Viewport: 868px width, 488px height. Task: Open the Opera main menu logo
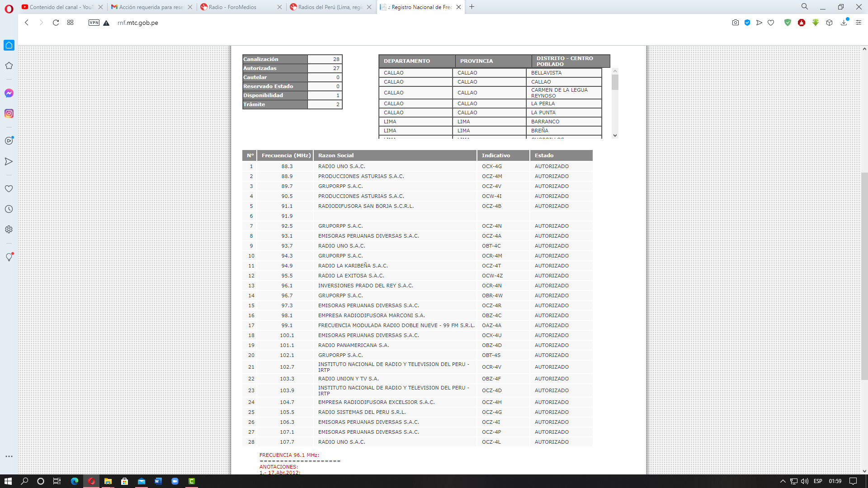coord(9,9)
